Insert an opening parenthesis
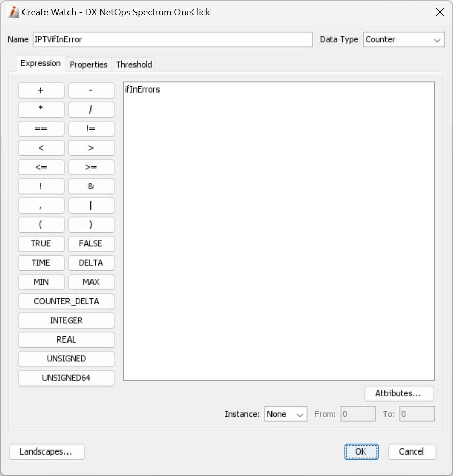Screen dimensions: 453x476 click(x=41, y=224)
